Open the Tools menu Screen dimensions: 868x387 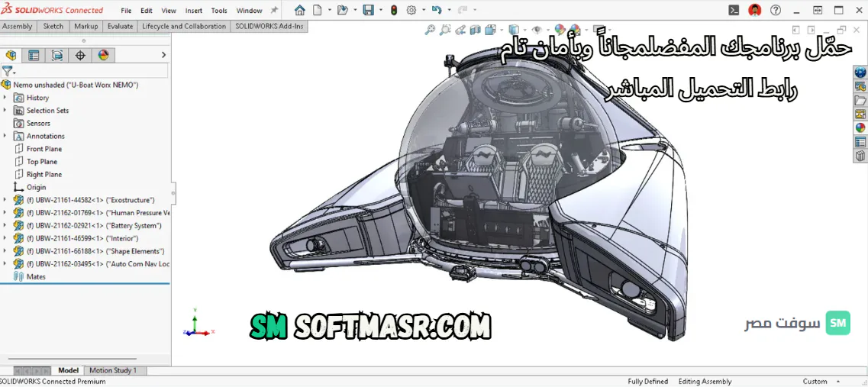[x=219, y=11]
